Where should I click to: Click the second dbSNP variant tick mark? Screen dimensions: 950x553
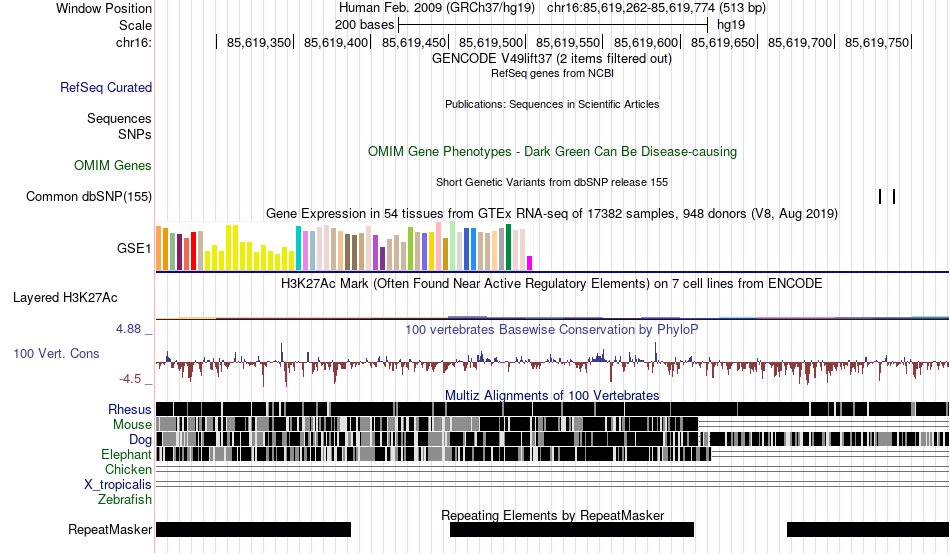point(894,196)
